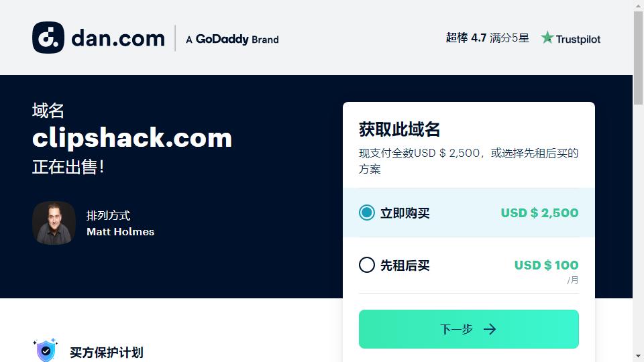Click Matt Holmes profile photo
The height and width of the screenshot is (362, 644).
click(54, 223)
